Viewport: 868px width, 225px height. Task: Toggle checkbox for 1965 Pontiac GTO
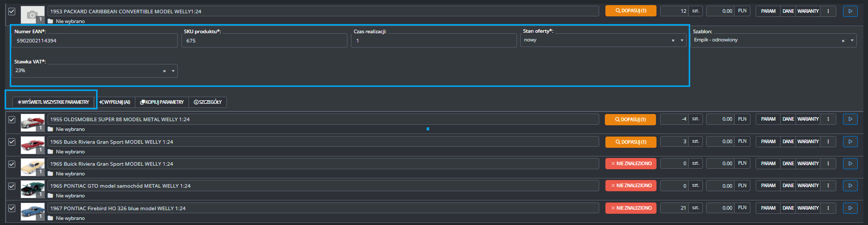click(x=12, y=186)
